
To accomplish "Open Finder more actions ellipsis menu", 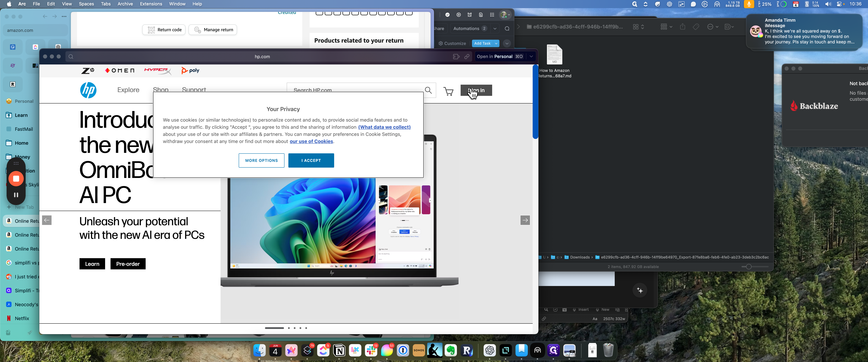I will point(713,27).
